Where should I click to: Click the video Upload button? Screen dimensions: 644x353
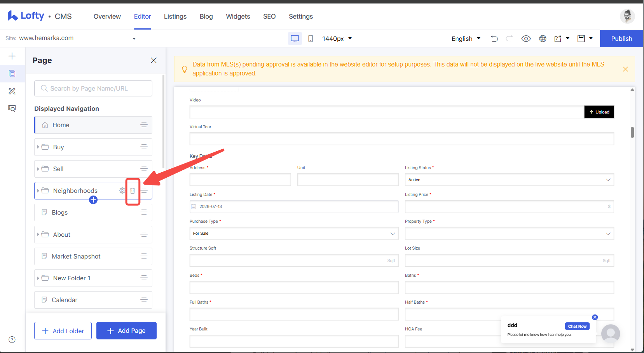[599, 112]
